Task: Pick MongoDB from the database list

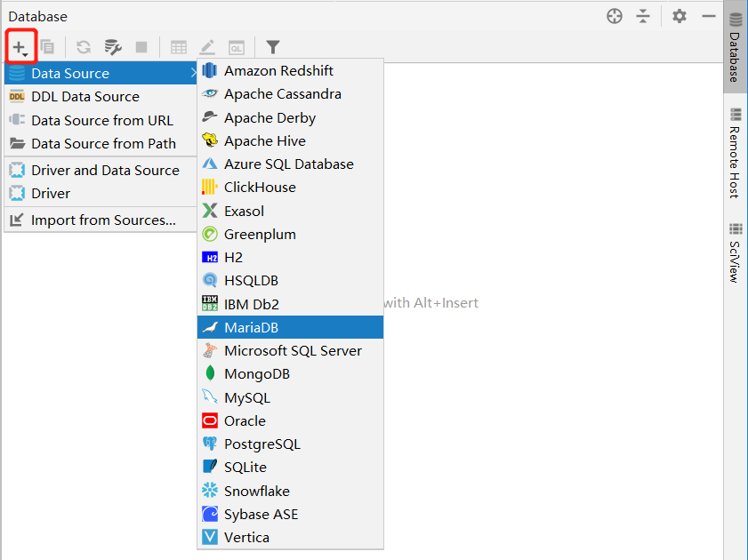Action: pos(290,374)
